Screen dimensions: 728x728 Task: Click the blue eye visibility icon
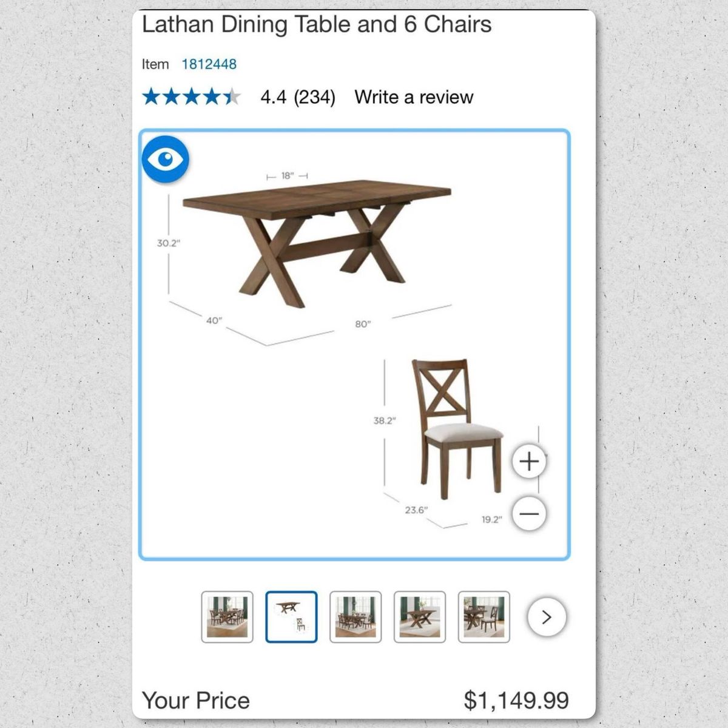point(165,159)
